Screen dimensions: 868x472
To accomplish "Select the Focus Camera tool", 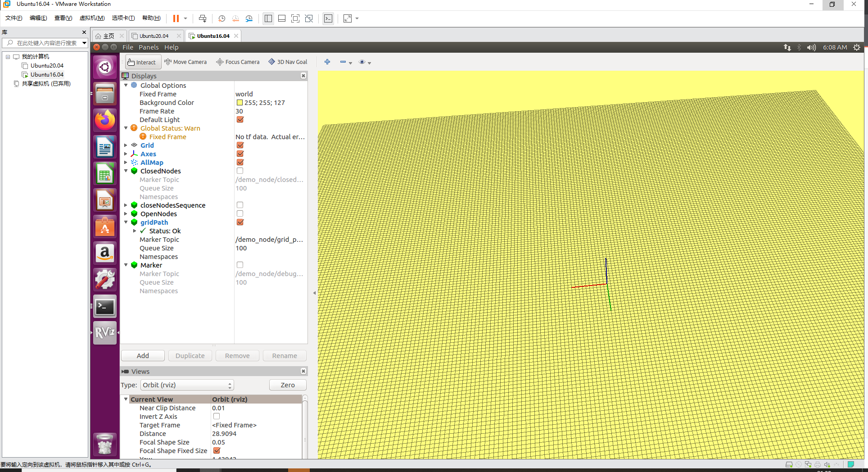I will pyautogui.click(x=238, y=62).
